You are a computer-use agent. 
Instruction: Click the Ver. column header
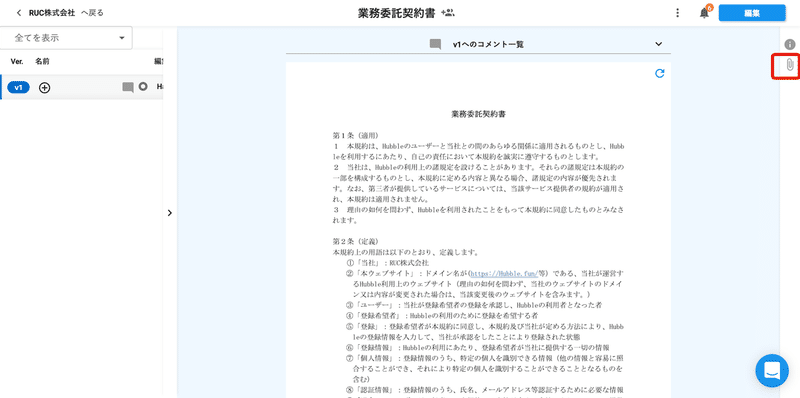tap(17, 61)
